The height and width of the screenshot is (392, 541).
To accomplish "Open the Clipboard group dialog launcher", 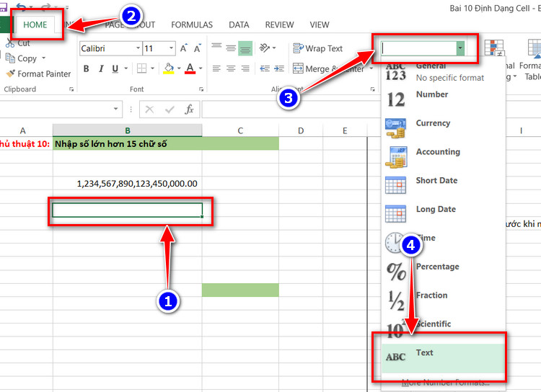I will [x=71, y=89].
